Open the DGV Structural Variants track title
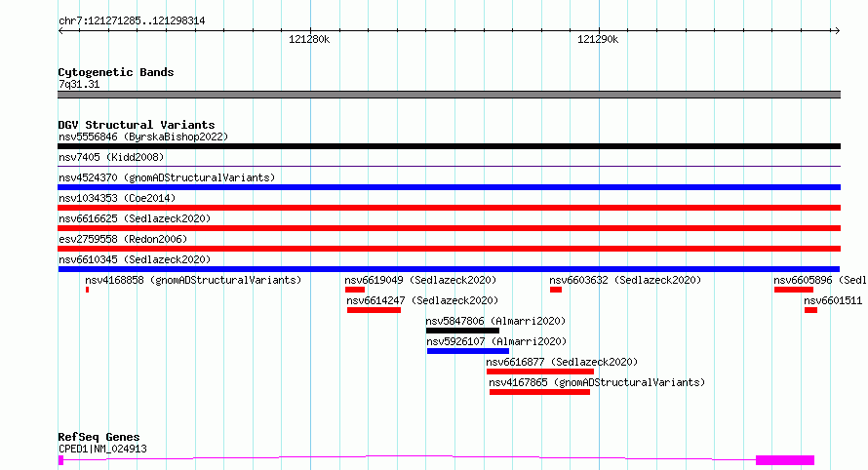The image size is (868, 470). tap(137, 125)
